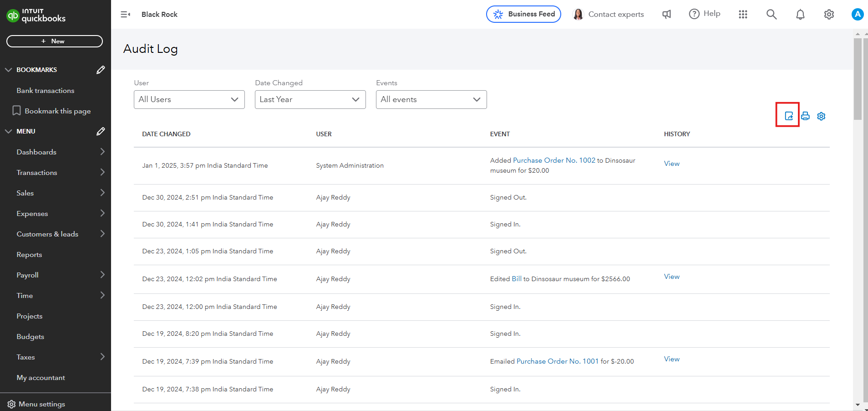Sort by DATE CHANGED column header

tap(166, 134)
